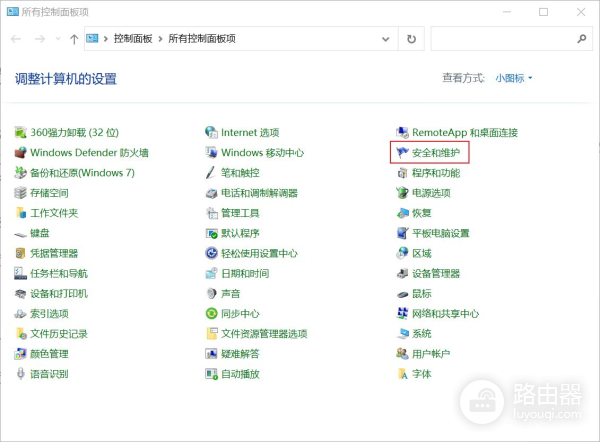Open the 安全和维护 flag icon
The width and height of the screenshot is (600, 442).
(402, 153)
